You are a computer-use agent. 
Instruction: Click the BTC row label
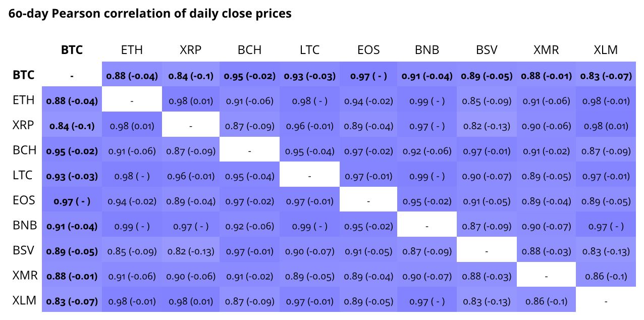tap(24, 75)
